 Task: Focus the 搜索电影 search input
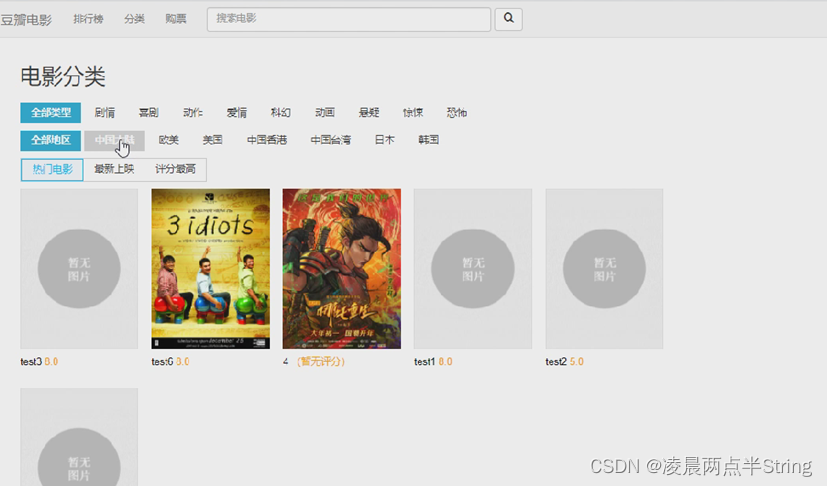pyautogui.click(x=349, y=19)
